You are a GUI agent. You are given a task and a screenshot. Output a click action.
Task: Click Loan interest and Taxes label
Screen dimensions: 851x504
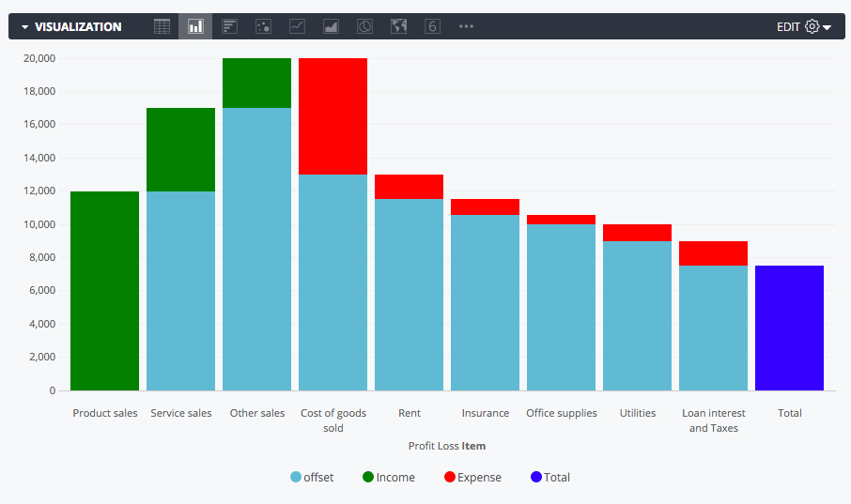pos(713,420)
